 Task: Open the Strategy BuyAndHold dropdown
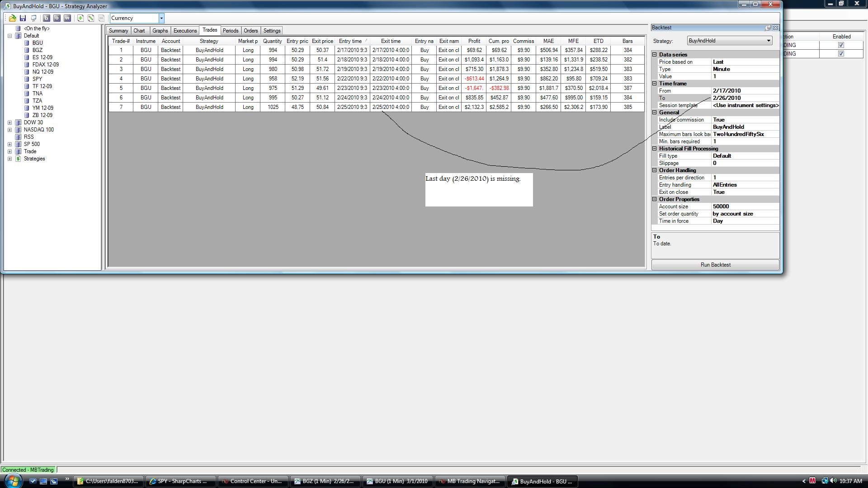(x=768, y=41)
